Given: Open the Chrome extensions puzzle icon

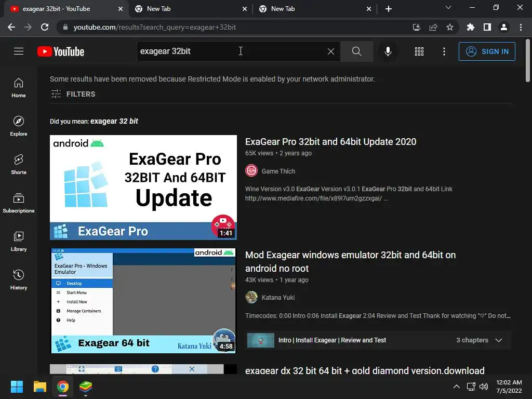Looking at the screenshot, I should tap(470, 27).
